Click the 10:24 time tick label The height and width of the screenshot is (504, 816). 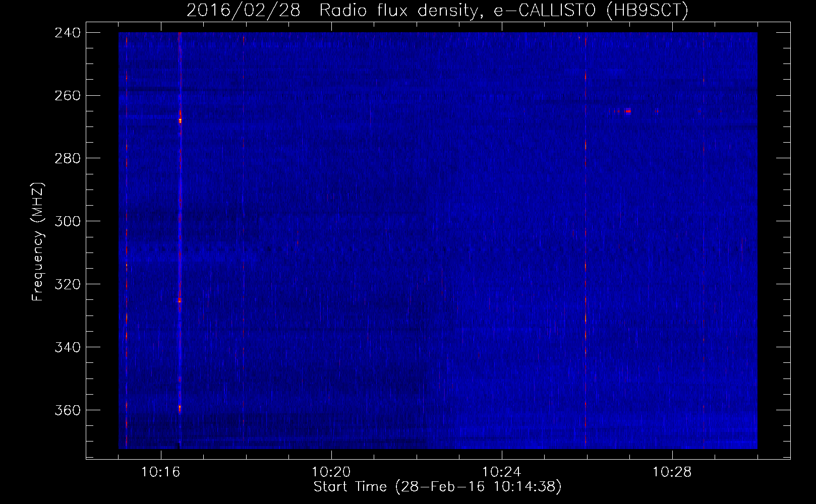tap(502, 472)
